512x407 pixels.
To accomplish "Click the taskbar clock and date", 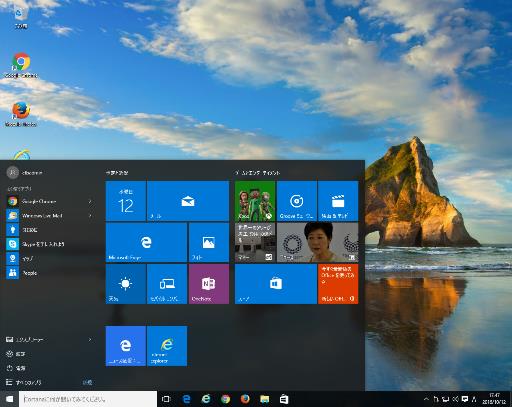I will (495, 399).
